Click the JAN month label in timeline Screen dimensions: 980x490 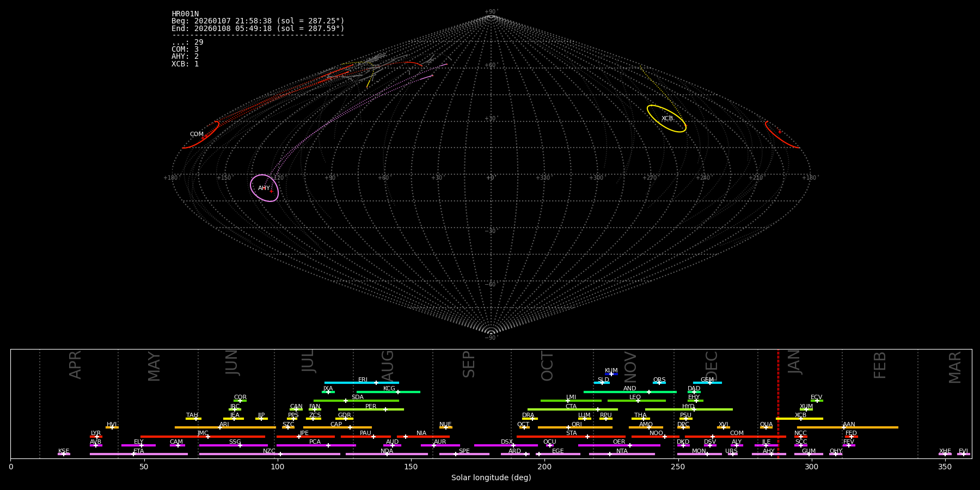pos(794,362)
